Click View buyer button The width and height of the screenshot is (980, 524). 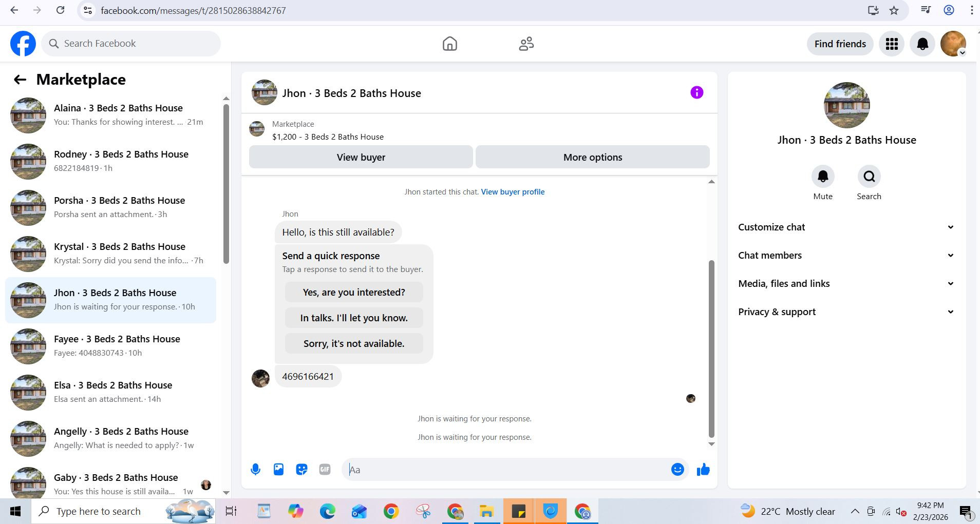coord(361,157)
